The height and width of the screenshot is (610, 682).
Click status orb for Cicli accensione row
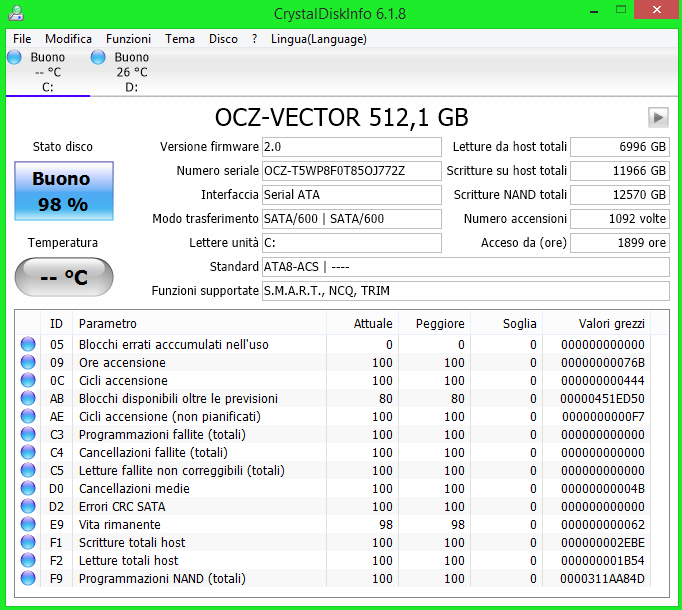[28, 381]
